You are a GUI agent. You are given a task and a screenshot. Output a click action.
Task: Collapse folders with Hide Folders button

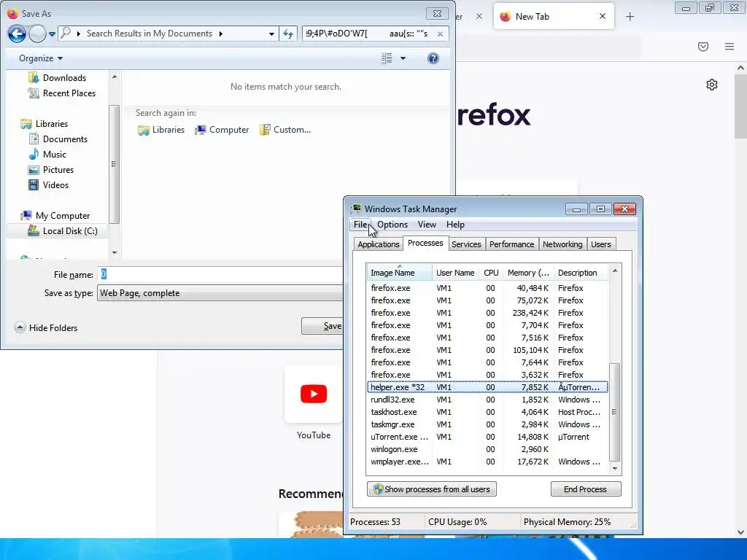pos(46,327)
